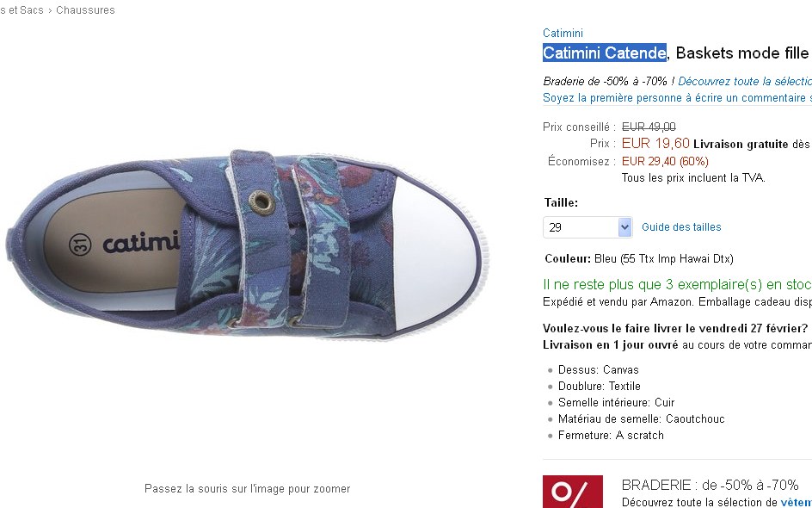Screen dimensions: 812x508
Task: Open the vêtements selection link
Action: [796, 502]
